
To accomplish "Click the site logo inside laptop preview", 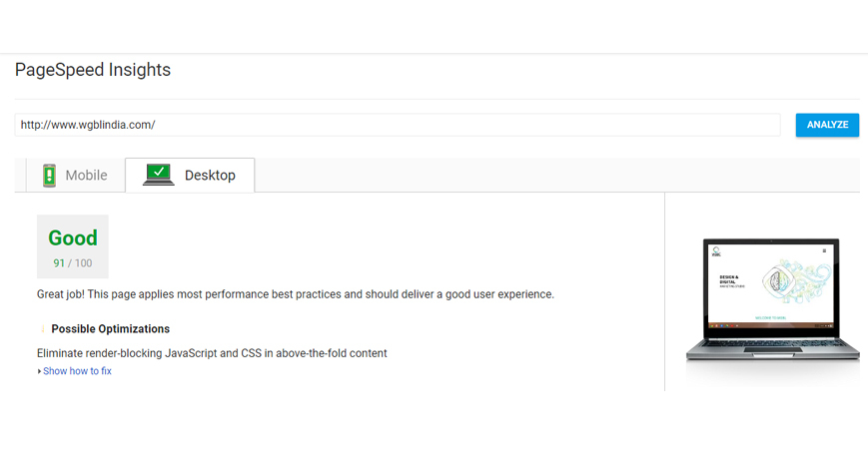I will 716,251.
